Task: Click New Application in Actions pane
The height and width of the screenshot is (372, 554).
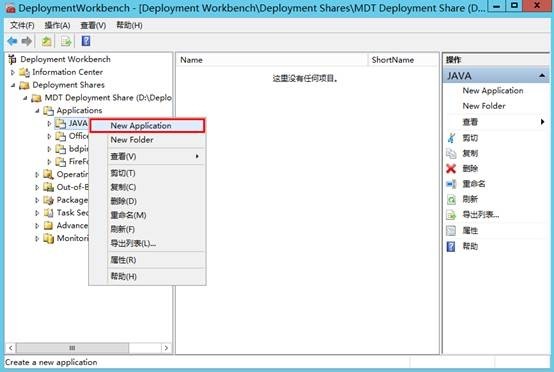Action: coord(493,91)
